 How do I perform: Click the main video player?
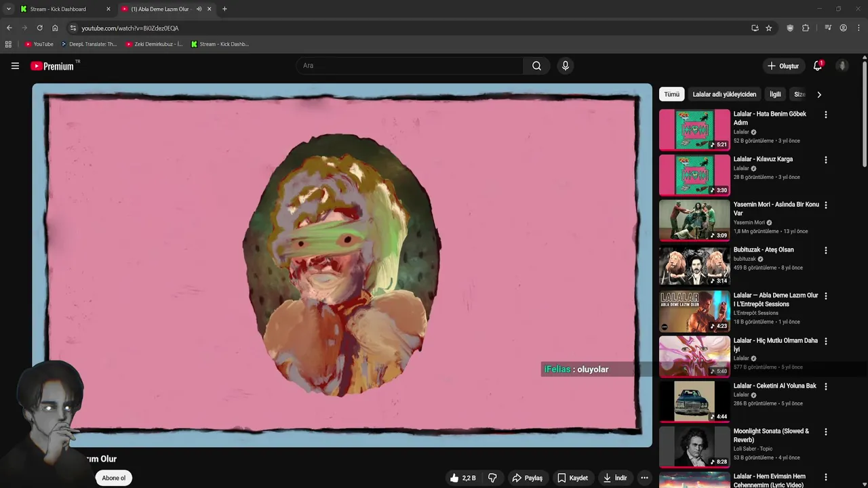(x=342, y=265)
